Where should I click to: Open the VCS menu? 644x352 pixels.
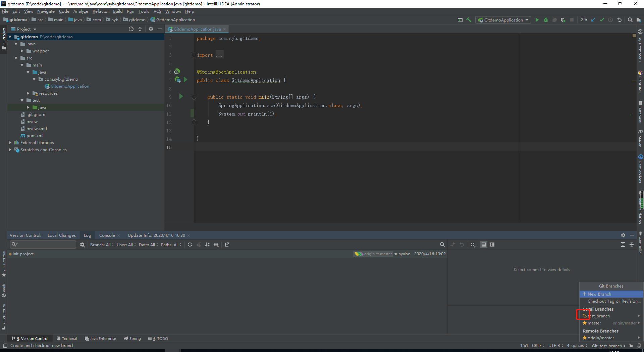157,11
